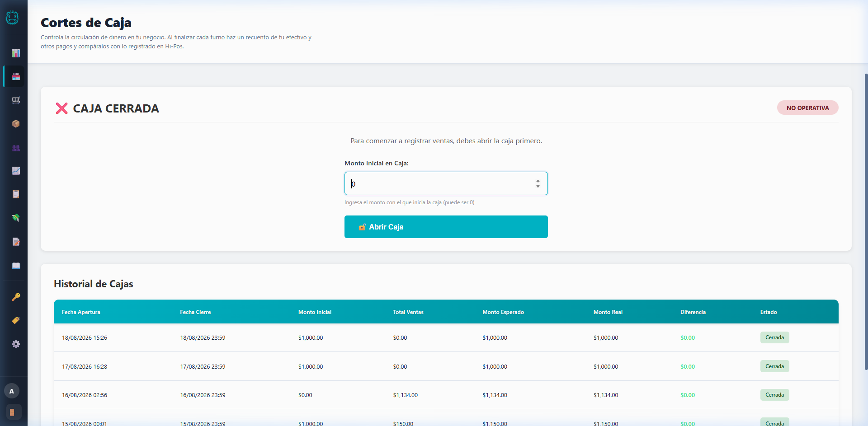Select the opening date 16/08/2026 02:56
Viewport: 868px width, 426px height.
coord(85,395)
